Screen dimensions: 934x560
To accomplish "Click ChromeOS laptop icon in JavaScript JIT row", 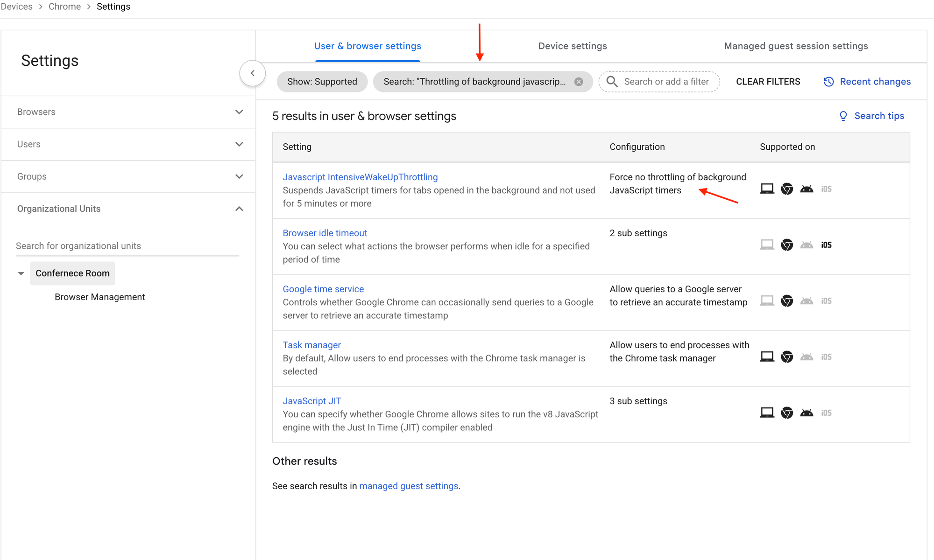I will (767, 413).
